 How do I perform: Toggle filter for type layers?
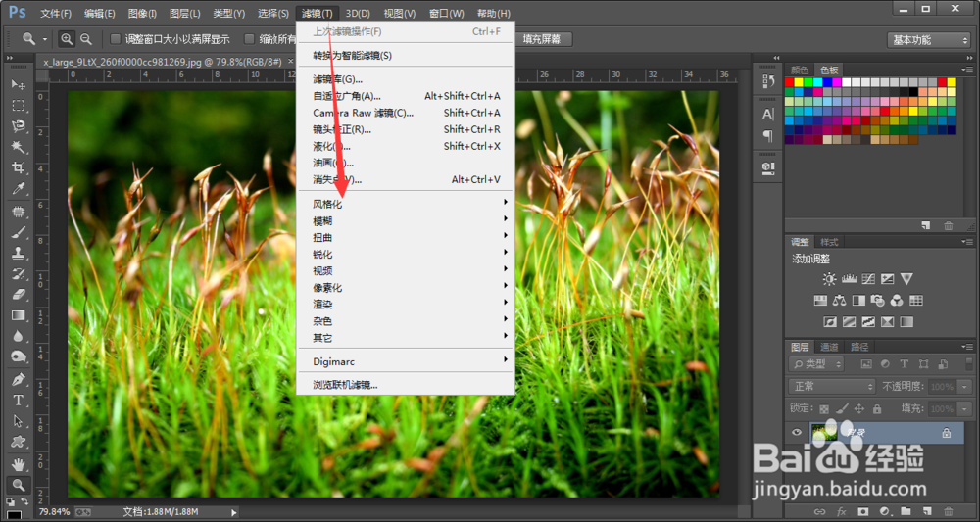click(904, 364)
